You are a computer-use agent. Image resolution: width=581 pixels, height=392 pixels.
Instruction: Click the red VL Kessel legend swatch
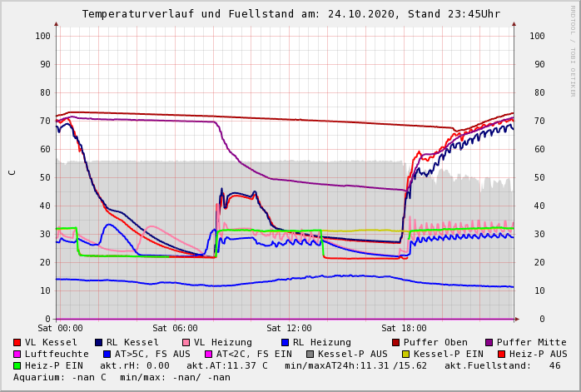(17, 343)
